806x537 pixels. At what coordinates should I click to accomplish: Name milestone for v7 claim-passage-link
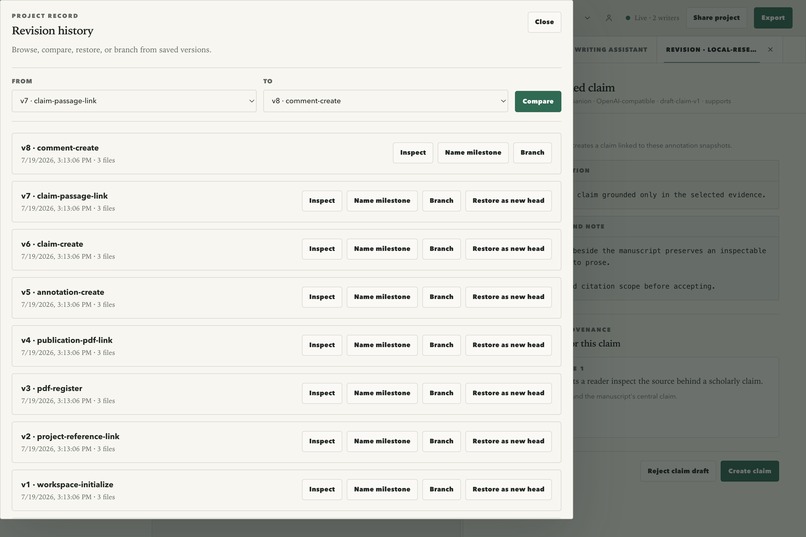coord(382,201)
